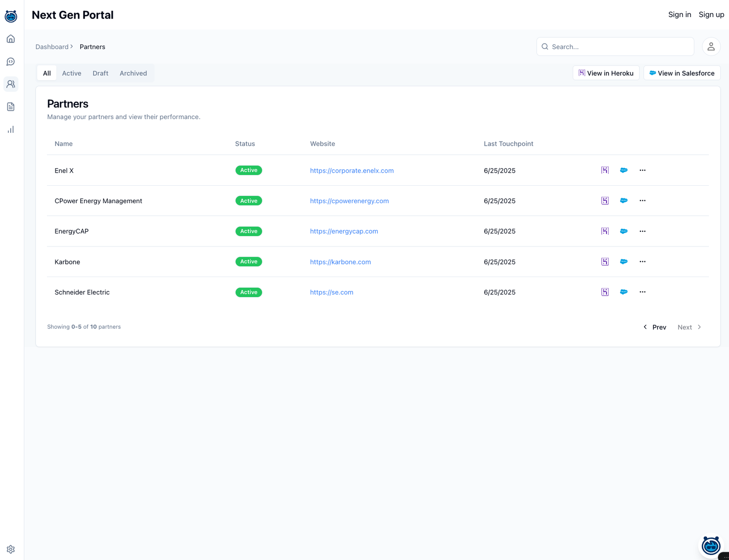Go to Dashboard in the breadcrumb
The image size is (729, 560).
coord(52,47)
